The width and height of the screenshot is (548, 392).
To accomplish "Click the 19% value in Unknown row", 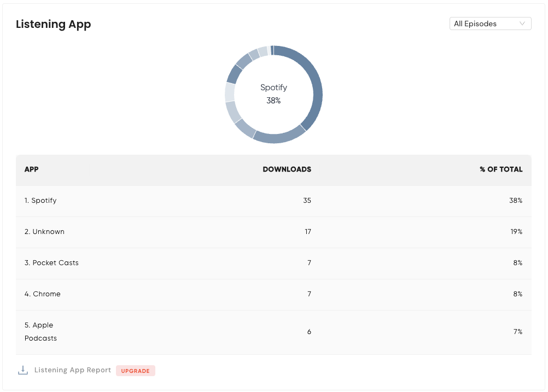I will tap(516, 232).
